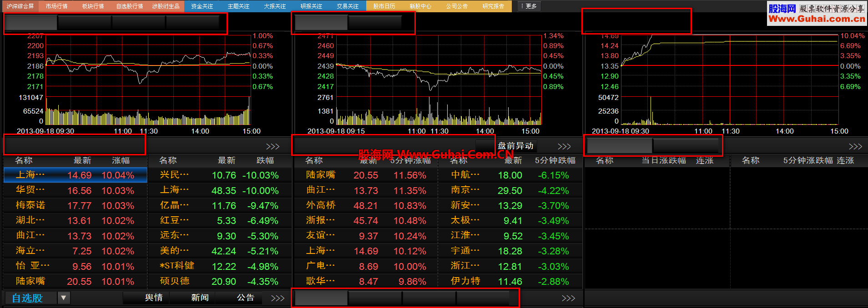Select 陆家嘴 row with 11.56%
This screenshot has width=868, height=308.
[x=366, y=175]
